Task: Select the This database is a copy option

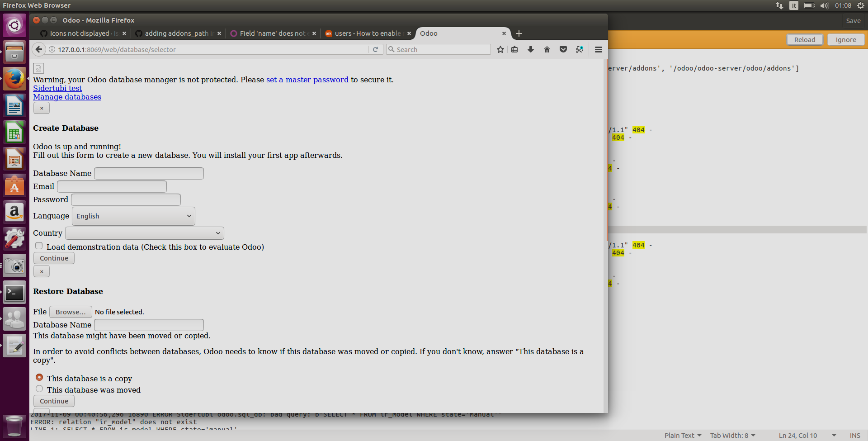Action: coord(39,377)
